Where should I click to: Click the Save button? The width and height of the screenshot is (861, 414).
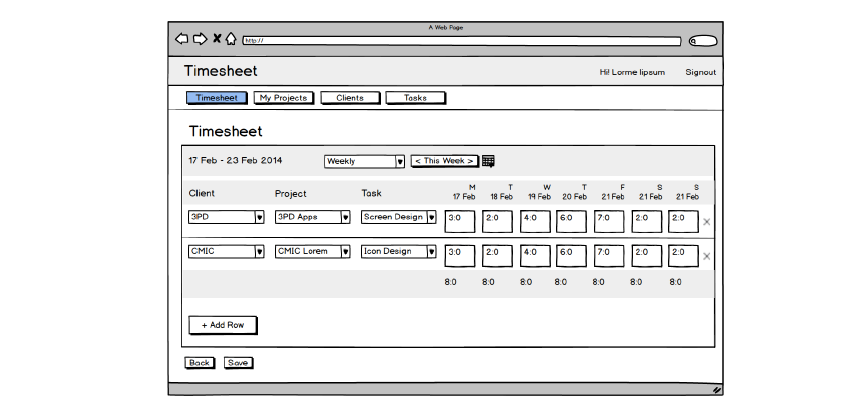[x=238, y=363]
